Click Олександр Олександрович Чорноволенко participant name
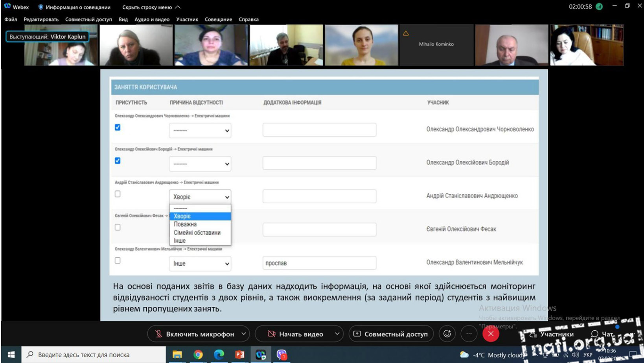Viewport: 644px width, 363px height. [480, 129]
